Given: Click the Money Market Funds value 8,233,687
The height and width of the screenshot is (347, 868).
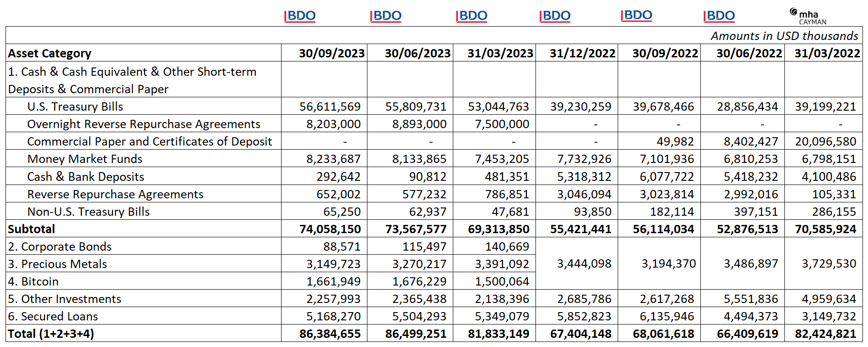Looking at the screenshot, I should [x=333, y=159].
